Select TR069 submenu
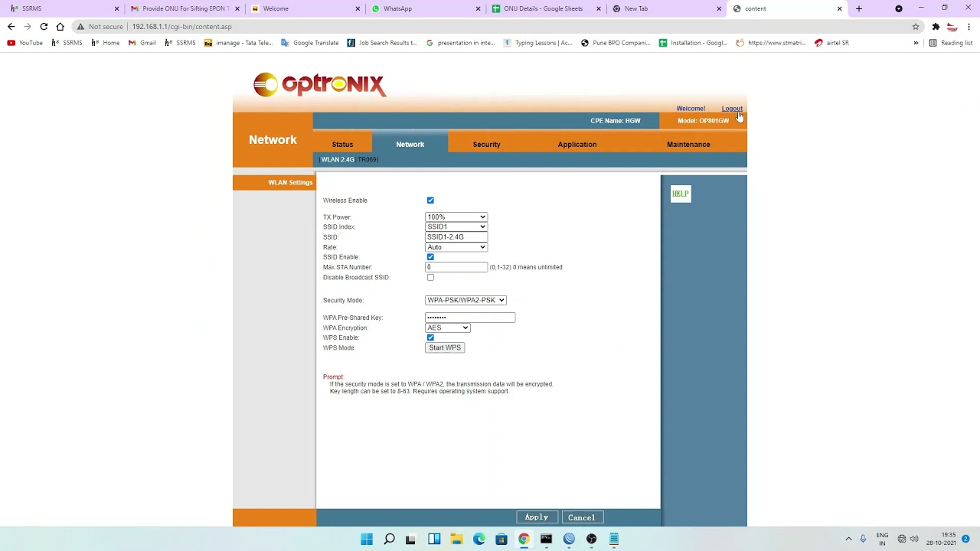Viewport: 980px width, 551px height. [x=367, y=159]
